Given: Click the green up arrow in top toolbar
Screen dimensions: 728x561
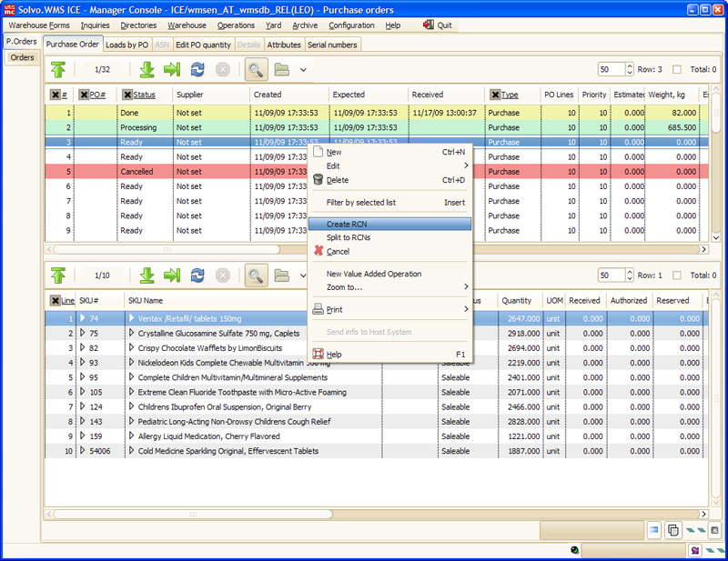Looking at the screenshot, I should pos(58,69).
